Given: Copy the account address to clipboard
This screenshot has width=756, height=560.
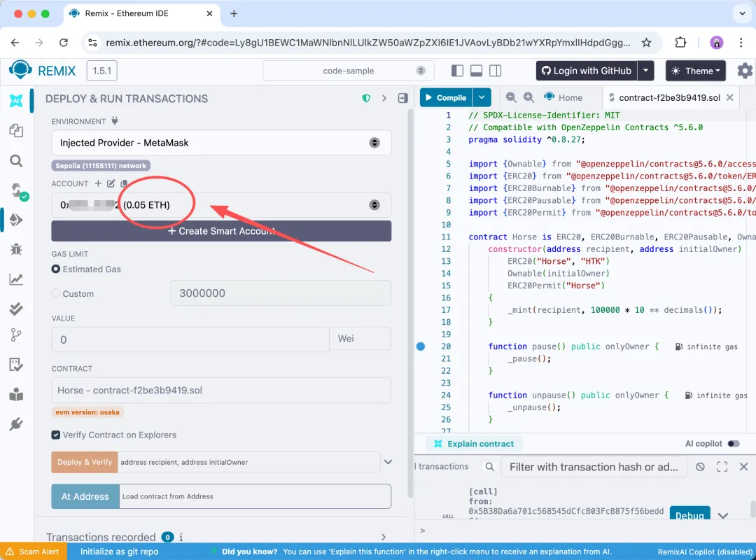Looking at the screenshot, I should point(124,183).
